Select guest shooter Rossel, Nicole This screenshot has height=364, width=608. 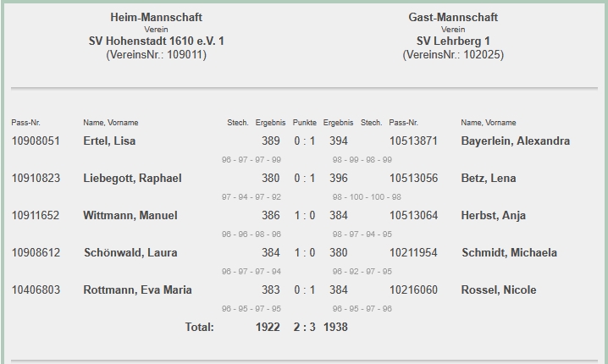pos(499,290)
